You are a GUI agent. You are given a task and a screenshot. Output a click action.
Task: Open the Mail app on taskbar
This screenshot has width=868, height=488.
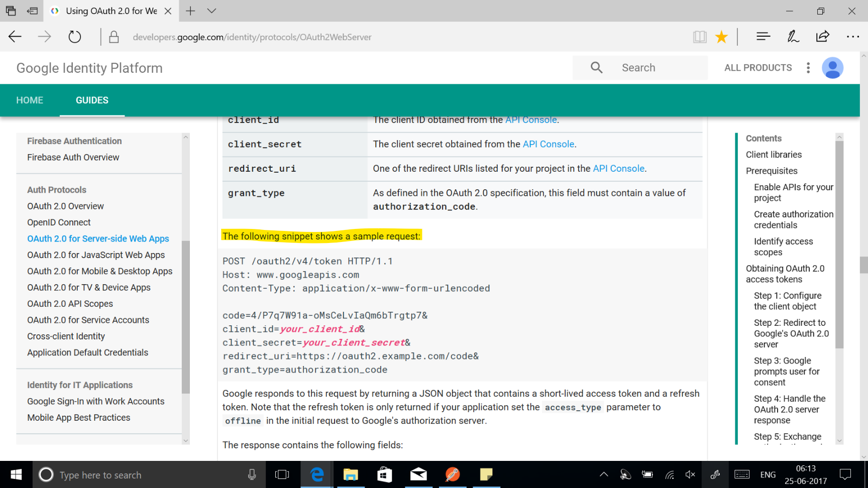418,474
